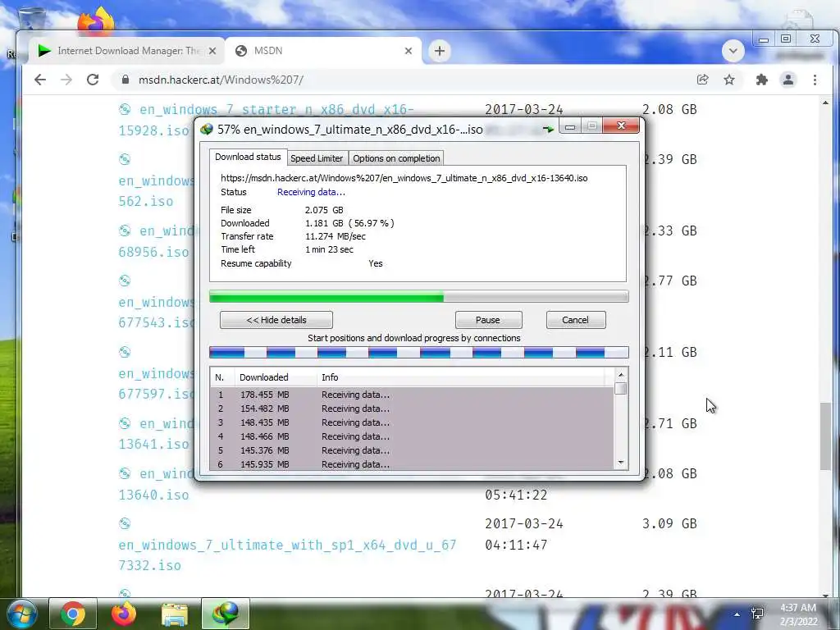This screenshot has height=630, width=840.
Task: Select connection 3 row with 148.435 MB
Action: click(412, 422)
